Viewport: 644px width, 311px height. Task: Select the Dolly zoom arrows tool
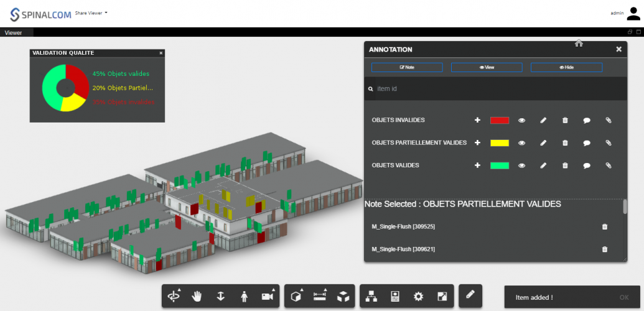tap(220, 296)
